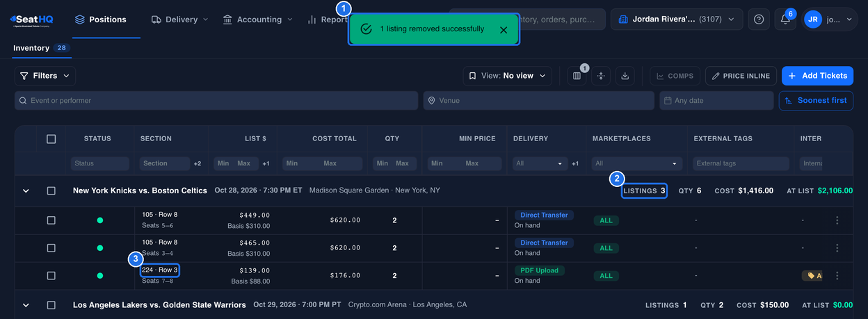Open actions menu for $449.00 listing
The image size is (868, 319).
click(x=837, y=220)
